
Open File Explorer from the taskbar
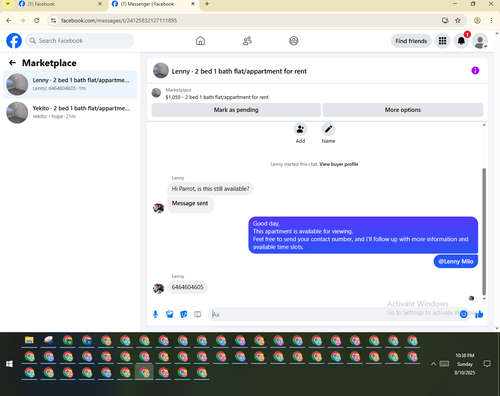(29, 341)
